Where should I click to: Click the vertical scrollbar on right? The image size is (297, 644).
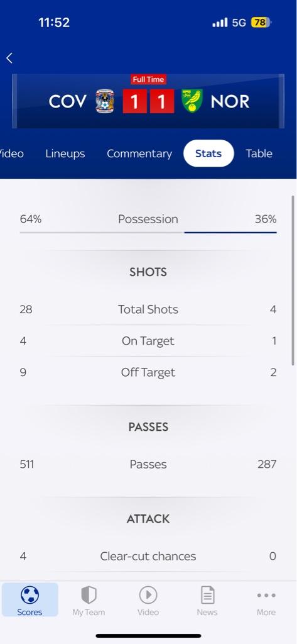[x=293, y=280]
